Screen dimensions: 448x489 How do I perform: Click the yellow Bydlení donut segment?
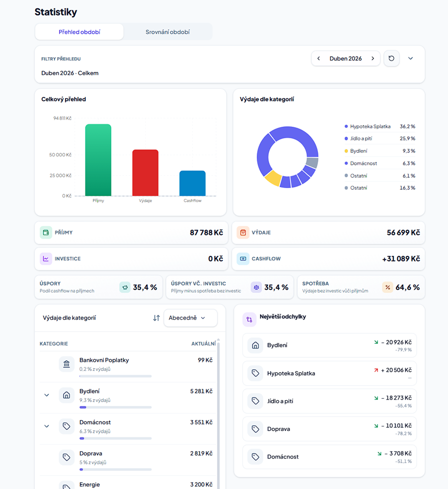[x=273, y=178]
